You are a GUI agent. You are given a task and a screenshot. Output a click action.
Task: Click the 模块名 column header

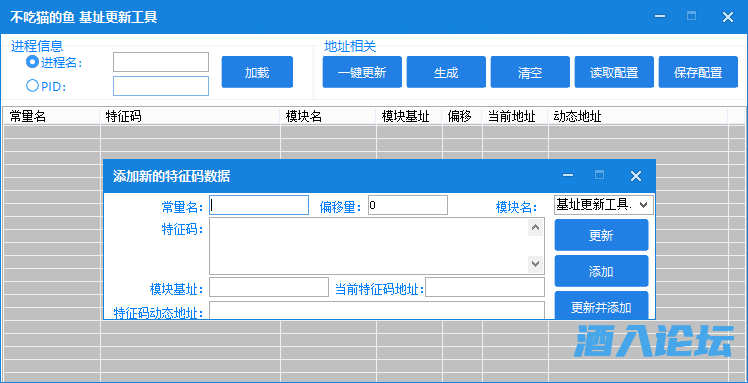tap(328, 116)
